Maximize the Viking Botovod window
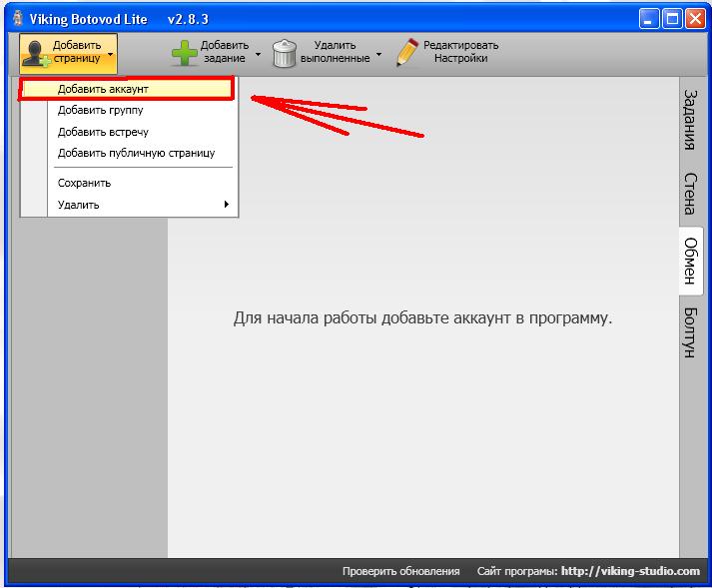This screenshot has width=712, height=588. 672,19
